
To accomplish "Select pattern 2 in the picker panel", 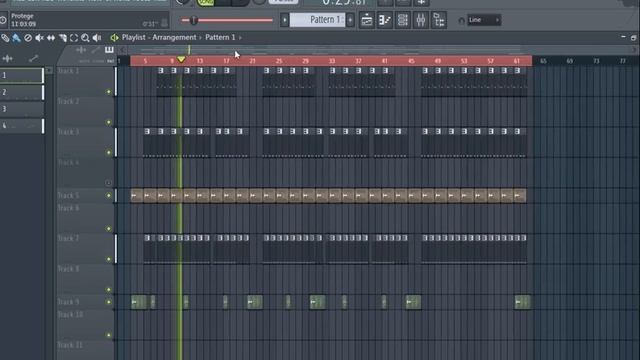I will [x=22, y=92].
